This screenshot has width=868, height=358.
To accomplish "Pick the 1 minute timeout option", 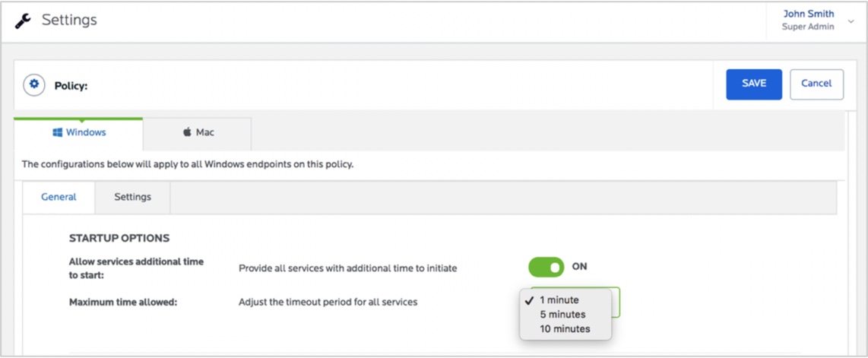I will (x=559, y=300).
